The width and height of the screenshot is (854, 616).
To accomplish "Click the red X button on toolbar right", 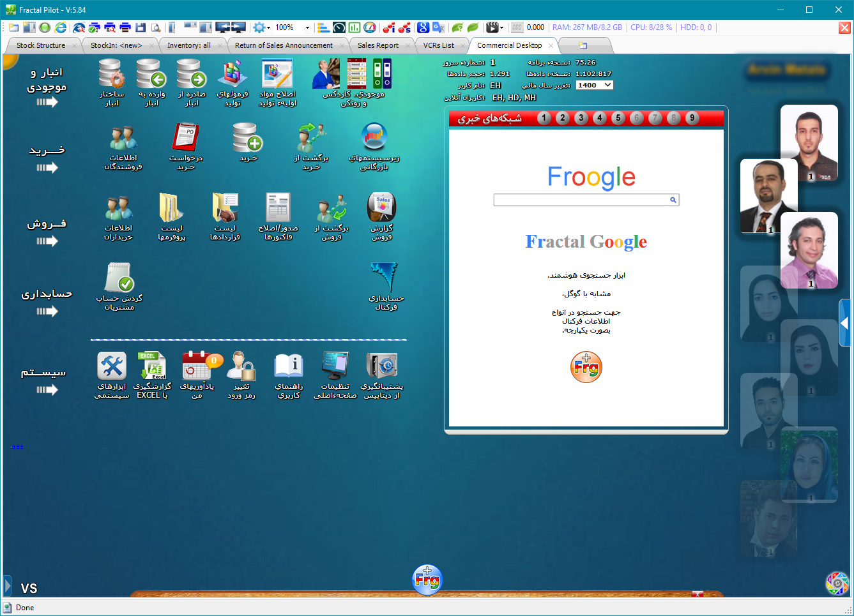I will point(844,27).
